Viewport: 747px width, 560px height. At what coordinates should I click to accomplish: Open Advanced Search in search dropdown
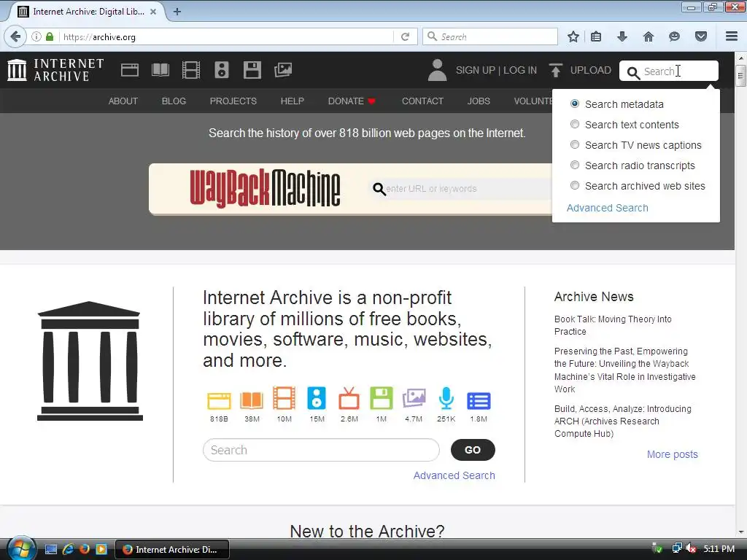click(608, 208)
